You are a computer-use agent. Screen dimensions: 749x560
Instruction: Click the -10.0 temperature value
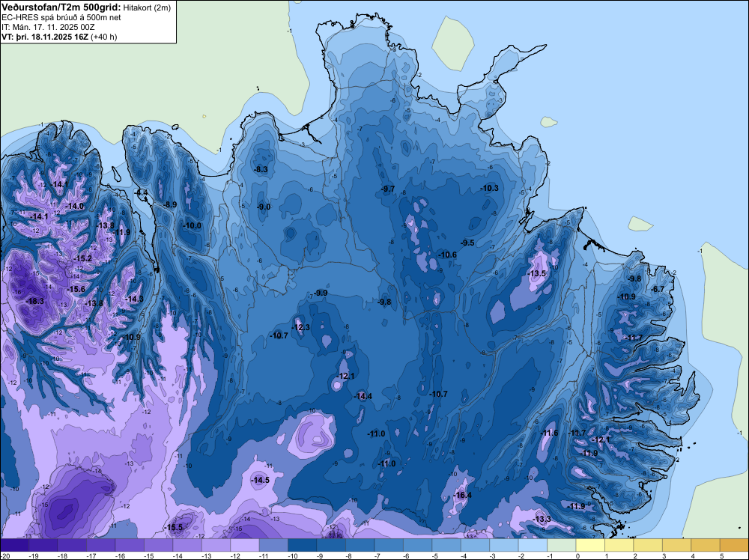(x=192, y=225)
